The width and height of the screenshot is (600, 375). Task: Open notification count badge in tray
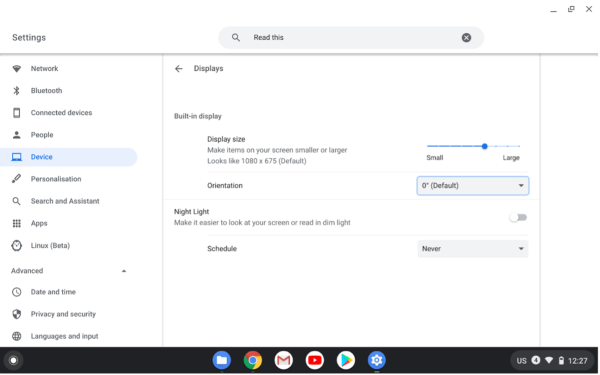pyautogui.click(x=536, y=360)
